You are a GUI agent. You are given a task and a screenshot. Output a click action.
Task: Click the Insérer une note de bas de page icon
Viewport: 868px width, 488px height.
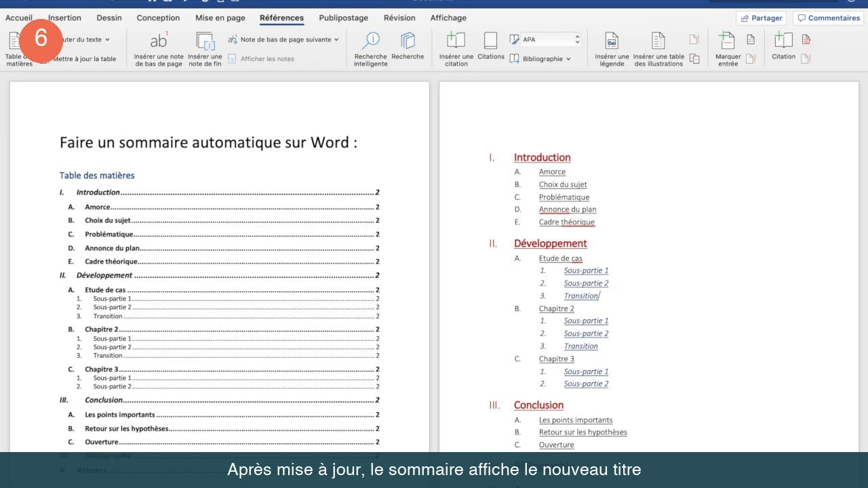coord(159,41)
